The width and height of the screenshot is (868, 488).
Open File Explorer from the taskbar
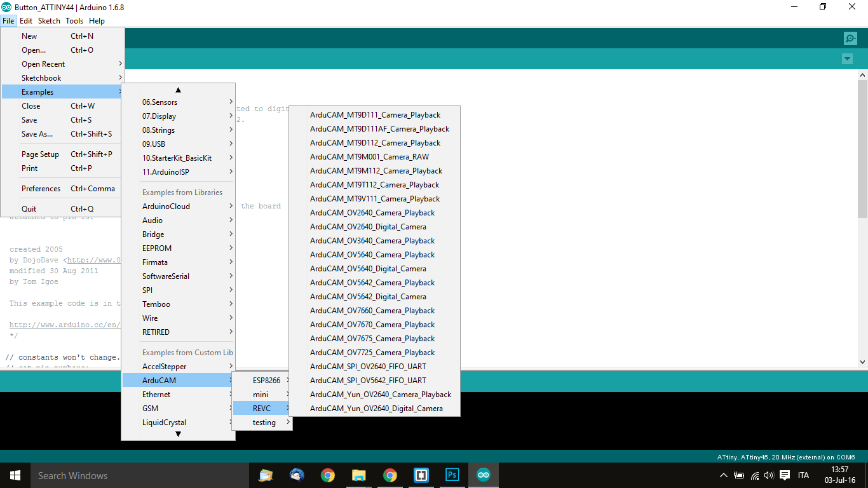pyautogui.click(x=359, y=475)
